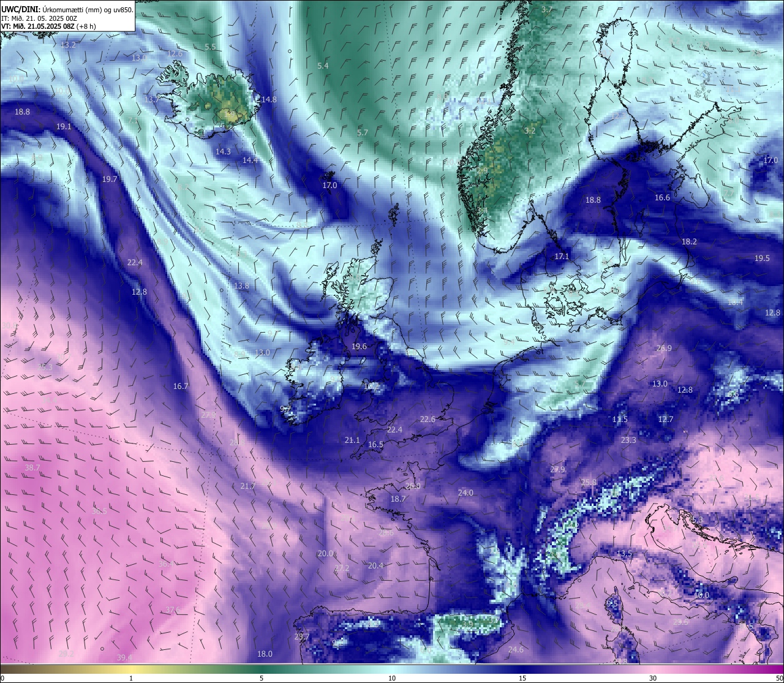This screenshot has width=784, height=683.
Task: Click the 27.9 value over Germany
Action: pyautogui.click(x=557, y=470)
